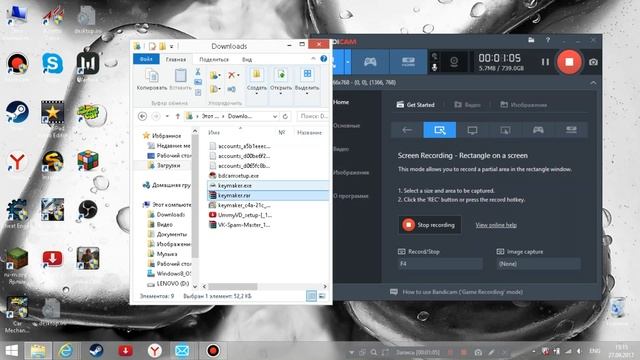Image resolution: width=640 pixels, height=360 pixels.
Task: Open the Windows Start button
Action: click(x=11, y=351)
